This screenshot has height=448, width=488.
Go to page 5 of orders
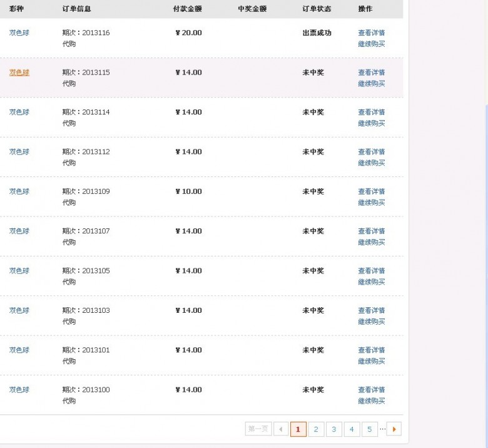tap(369, 429)
